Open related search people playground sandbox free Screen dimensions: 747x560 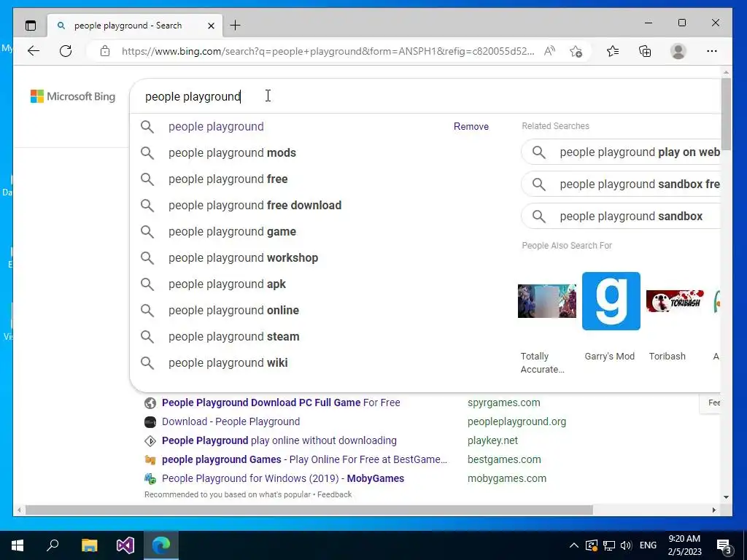(621, 184)
